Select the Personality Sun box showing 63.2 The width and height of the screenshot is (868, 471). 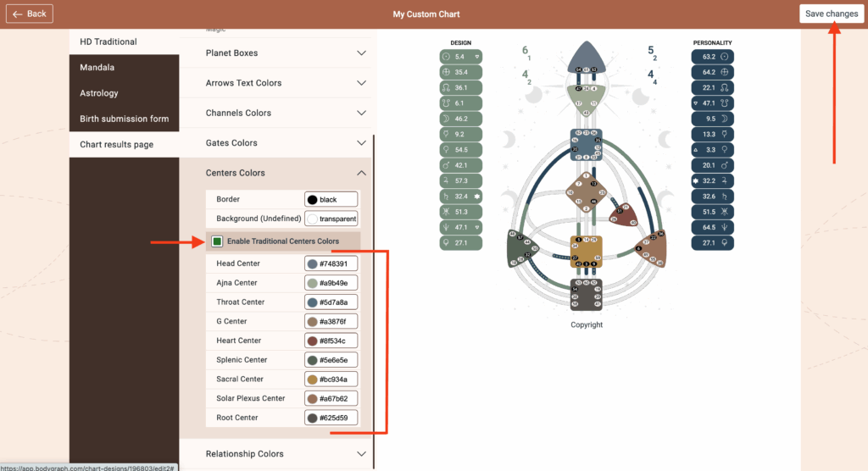[712, 57]
